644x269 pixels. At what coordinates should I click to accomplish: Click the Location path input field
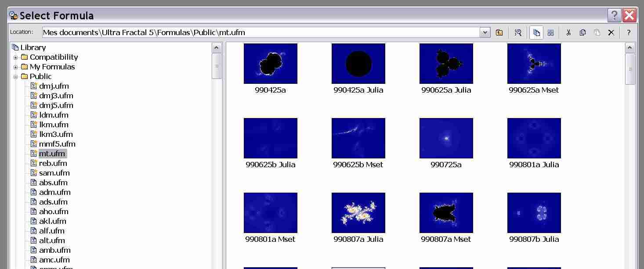tap(259, 32)
